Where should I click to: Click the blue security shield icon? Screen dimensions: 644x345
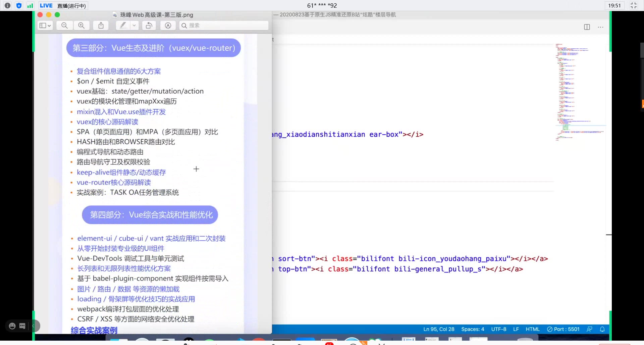tap(19, 5)
